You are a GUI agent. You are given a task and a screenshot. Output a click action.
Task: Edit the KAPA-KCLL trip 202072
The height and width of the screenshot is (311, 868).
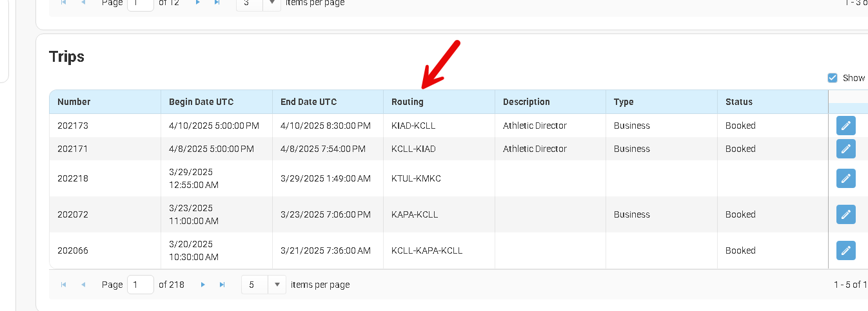click(845, 214)
